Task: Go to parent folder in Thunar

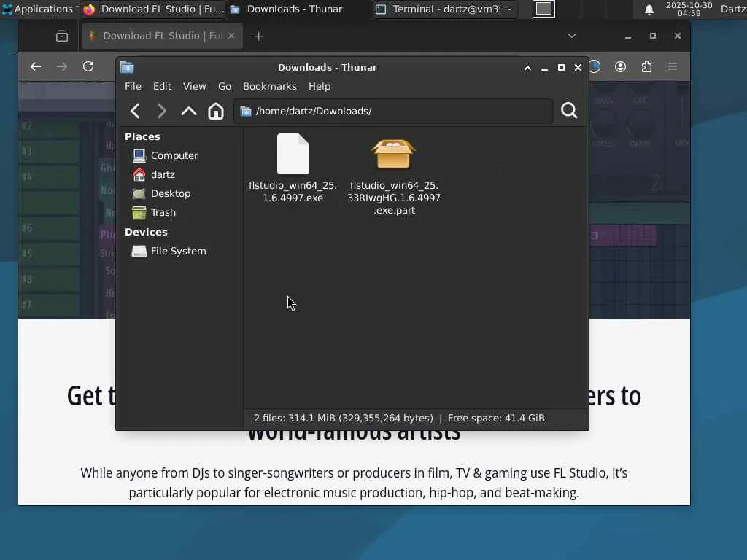Action: [x=189, y=111]
